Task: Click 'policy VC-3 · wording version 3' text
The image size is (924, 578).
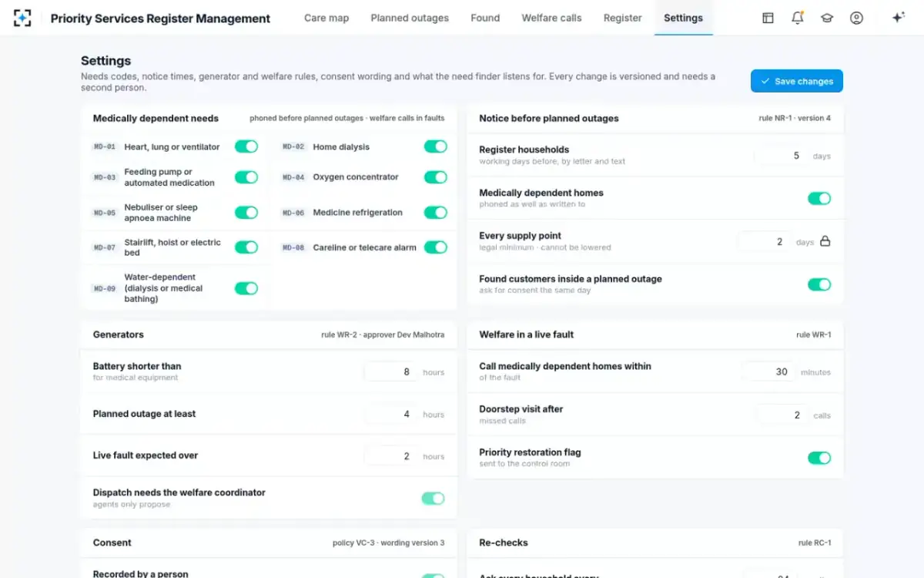Action: tap(389, 543)
